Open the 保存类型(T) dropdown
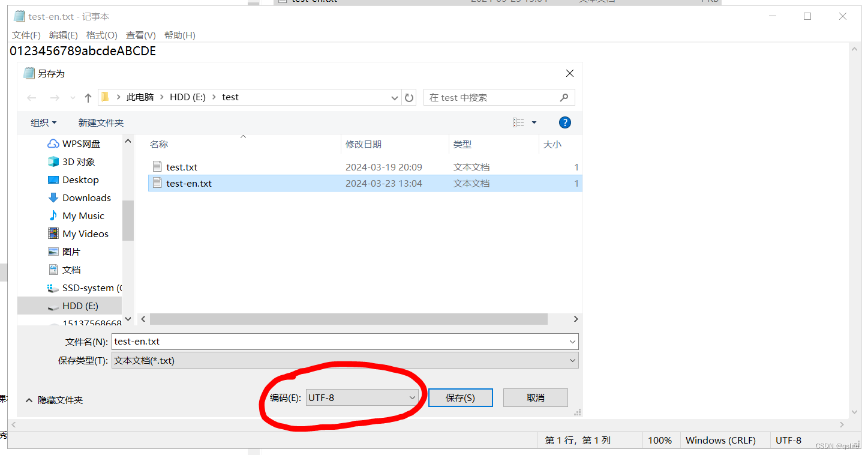Viewport: 868px width, 455px height. coord(345,360)
